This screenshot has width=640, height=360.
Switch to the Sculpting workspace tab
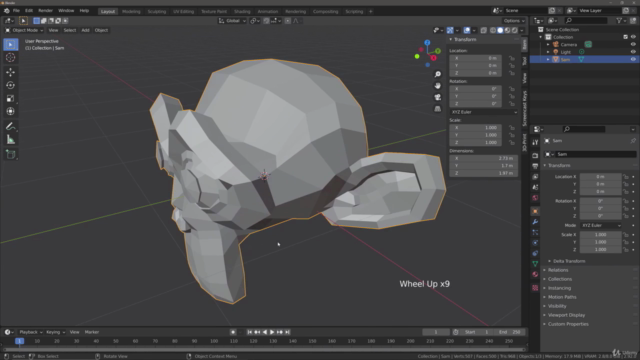157,11
